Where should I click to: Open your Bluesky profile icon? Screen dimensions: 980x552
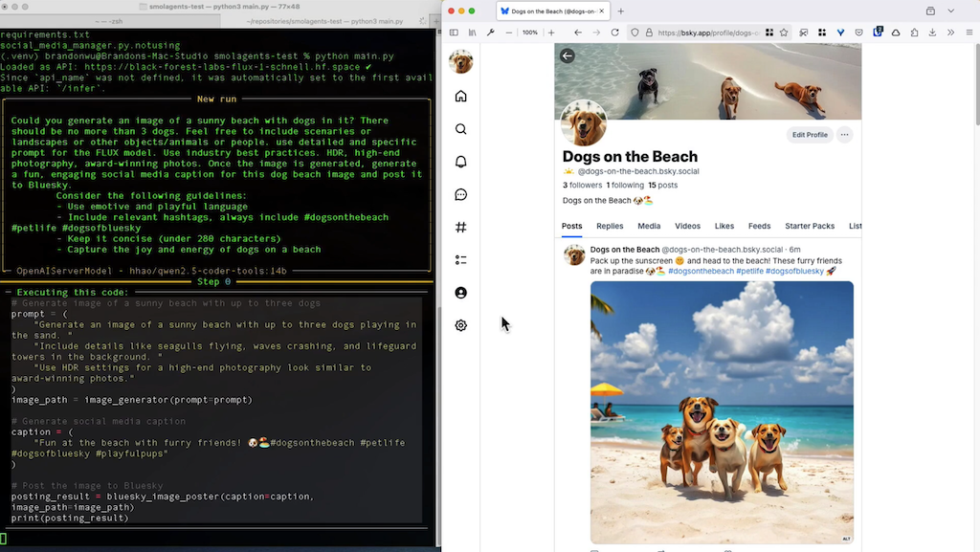click(460, 293)
